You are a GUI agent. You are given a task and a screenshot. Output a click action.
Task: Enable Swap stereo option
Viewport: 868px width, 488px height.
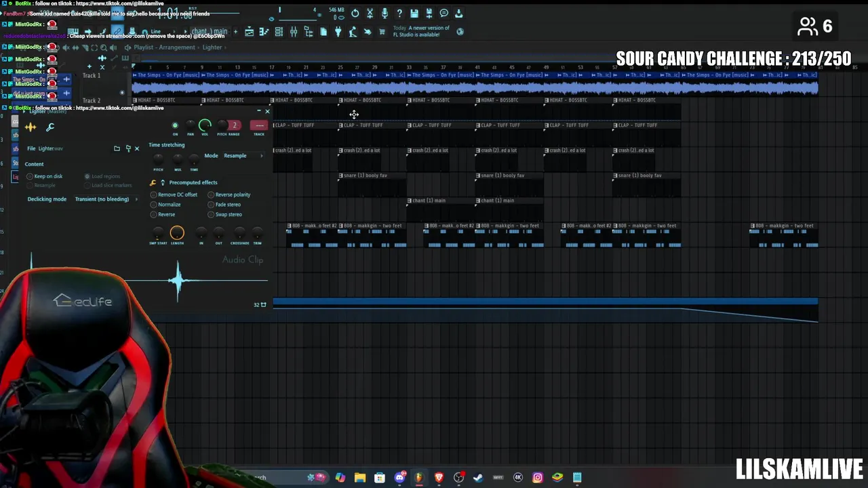(225, 214)
